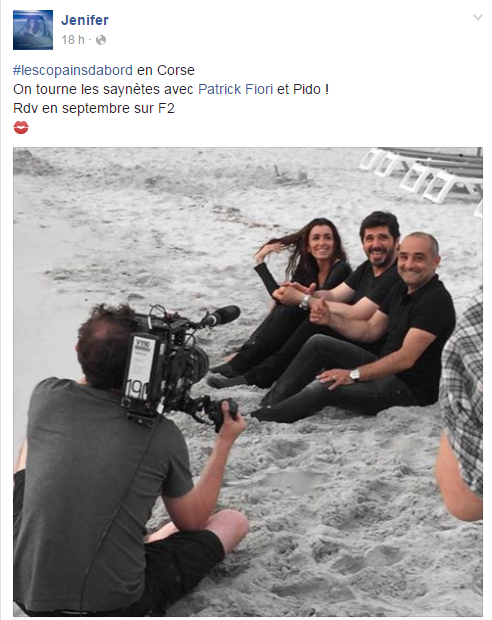Click the word "Pido" in the post text
492x620 pixels.
pyautogui.click(x=307, y=89)
